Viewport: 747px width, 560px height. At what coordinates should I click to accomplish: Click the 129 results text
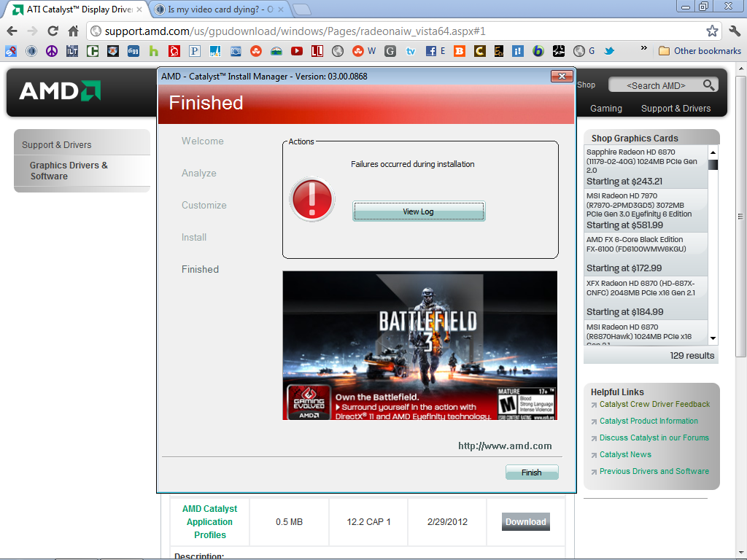click(x=692, y=356)
